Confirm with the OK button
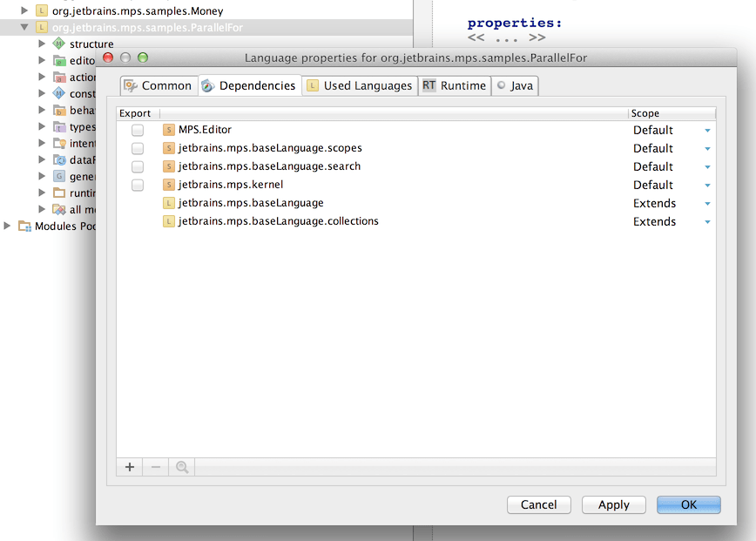 (x=688, y=504)
